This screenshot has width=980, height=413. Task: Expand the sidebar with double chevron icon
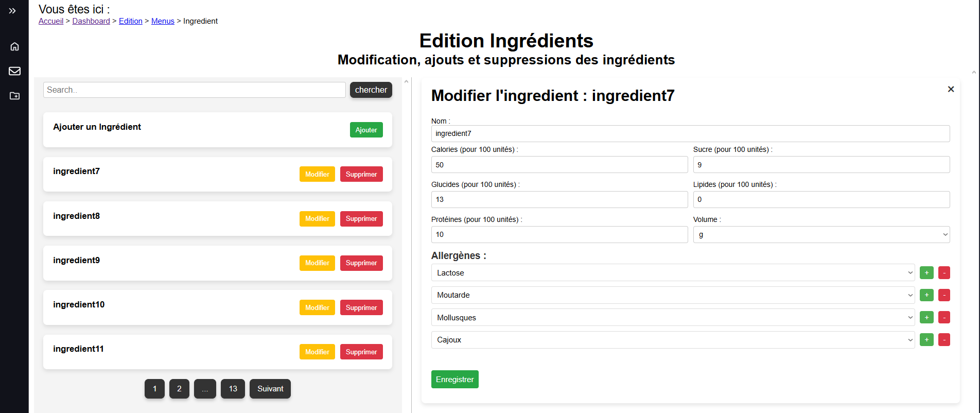tap(12, 11)
